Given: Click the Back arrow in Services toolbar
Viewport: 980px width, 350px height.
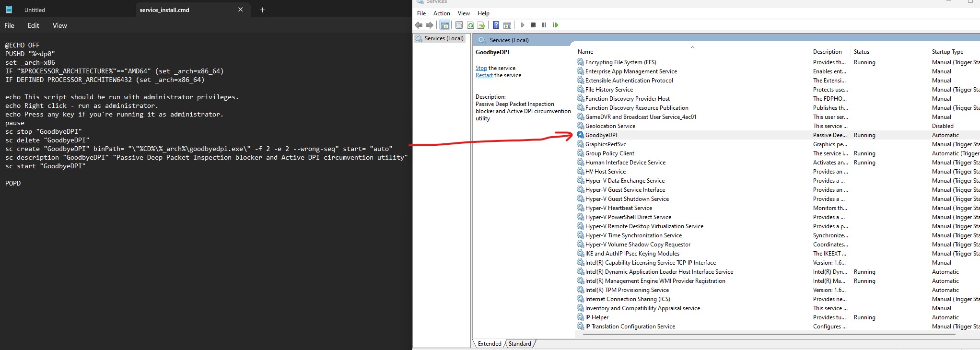Looking at the screenshot, I should coord(419,25).
